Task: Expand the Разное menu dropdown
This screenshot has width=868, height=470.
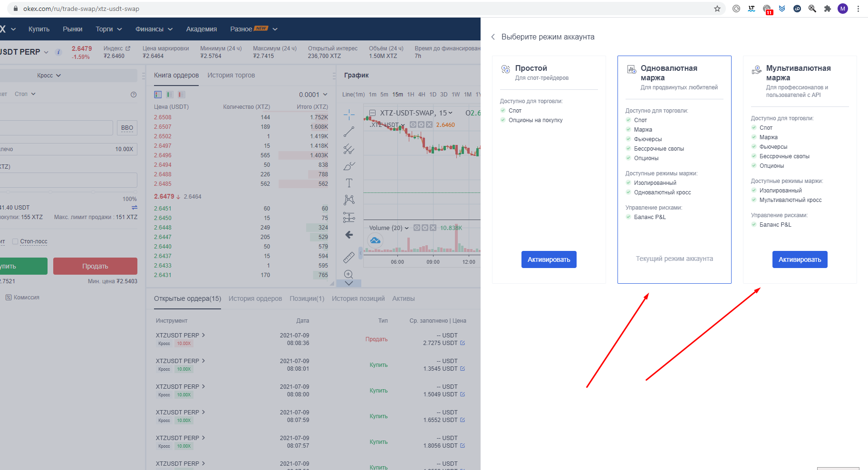Action: (254, 29)
